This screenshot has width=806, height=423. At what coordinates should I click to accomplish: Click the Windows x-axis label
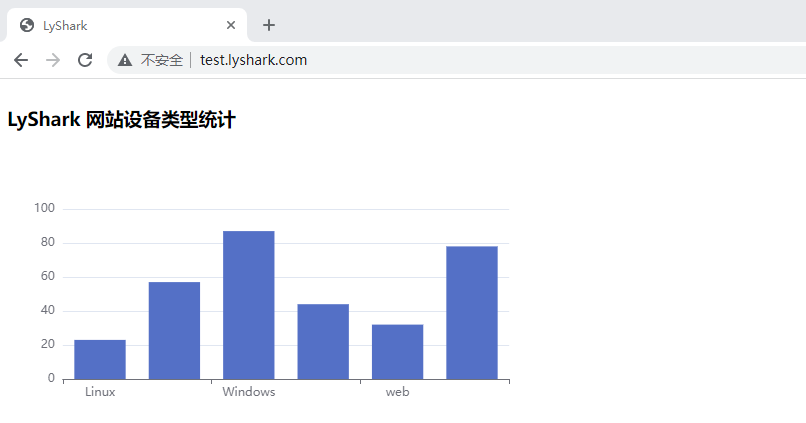click(x=248, y=392)
